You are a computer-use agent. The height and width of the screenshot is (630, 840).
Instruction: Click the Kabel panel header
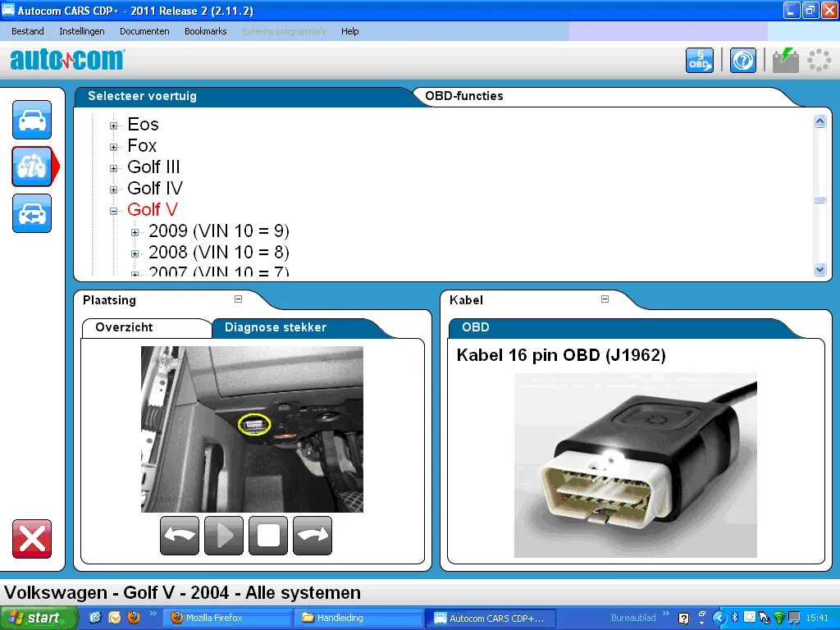pos(466,300)
